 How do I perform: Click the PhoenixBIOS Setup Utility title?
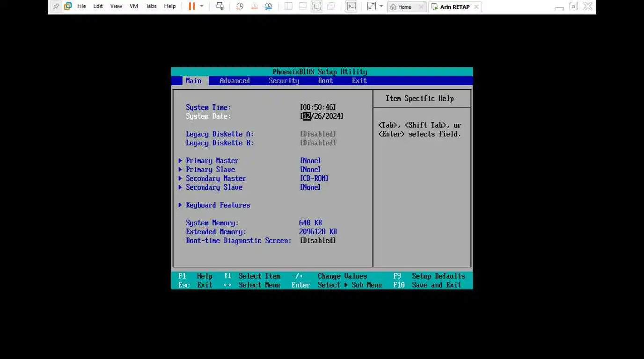point(320,72)
